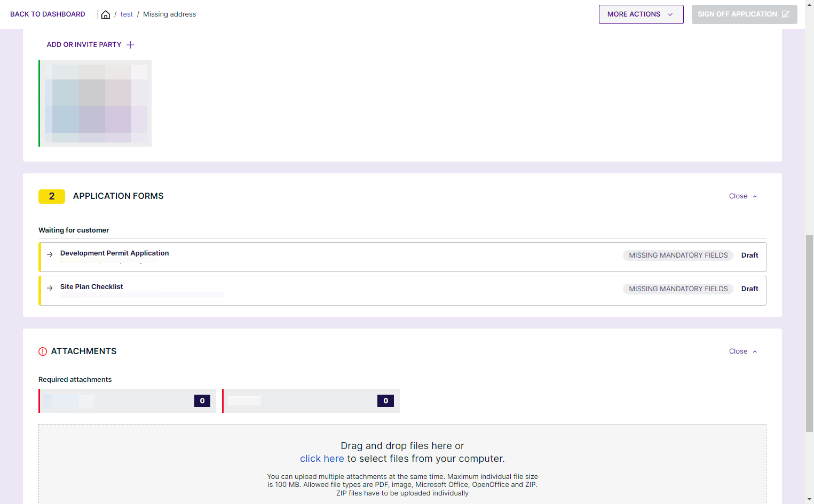This screenshot has width=814, height=504.
Task: Open the Development Permit Application form
Action: tap(402, 257)
